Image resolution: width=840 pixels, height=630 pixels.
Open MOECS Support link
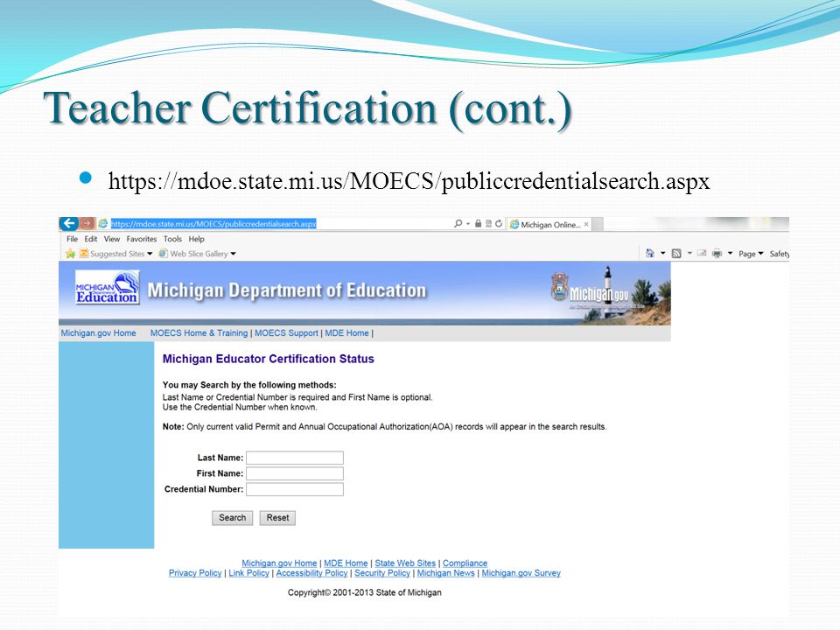tap(286, 333)
